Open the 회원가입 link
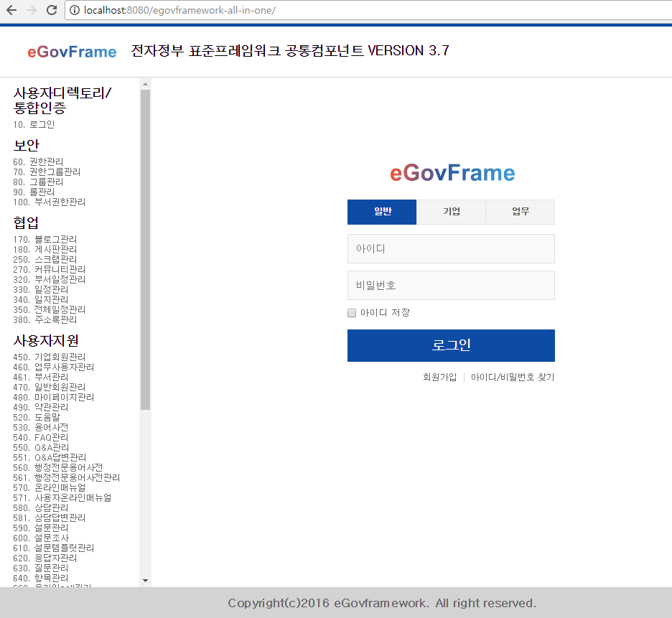This screenshot has height=618, width=672. [x=439, y=377]
